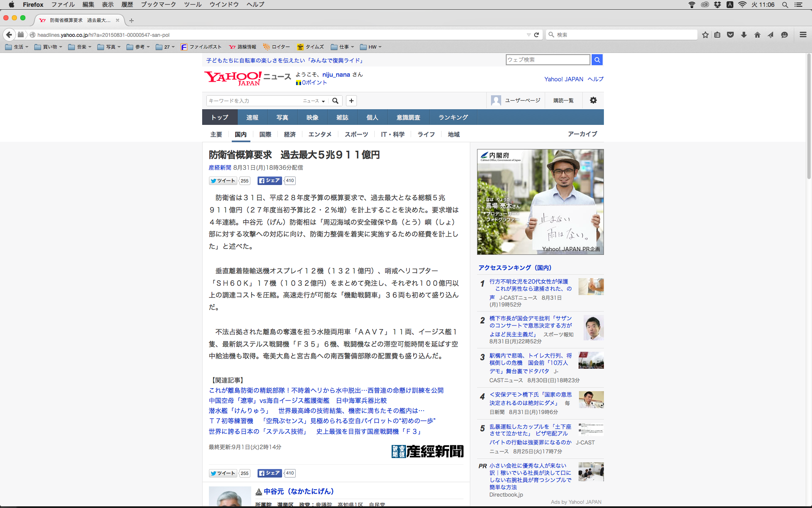Select the 経済 category tab
The image size is (812, 508).
coord(290,134)
